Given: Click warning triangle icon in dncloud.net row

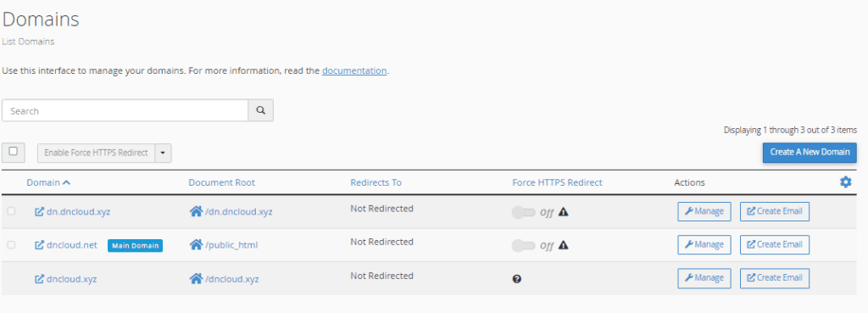Looking at the screenshot, I should click(x=564, y=245).
